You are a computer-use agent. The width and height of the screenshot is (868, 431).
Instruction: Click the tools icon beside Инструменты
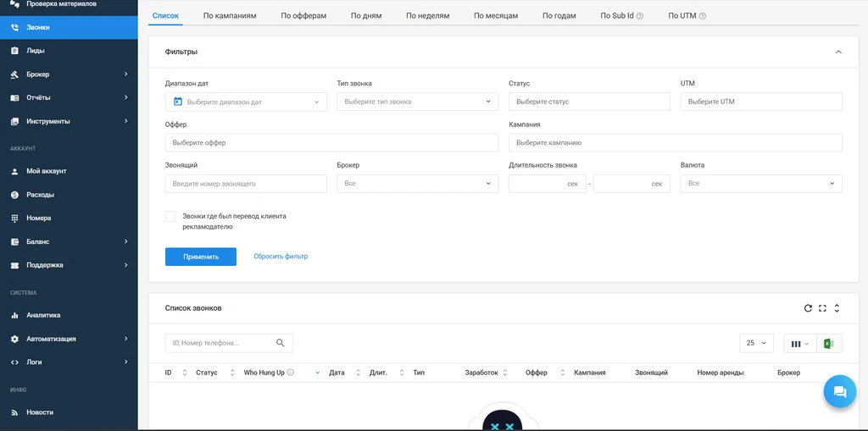pos(15,121)
